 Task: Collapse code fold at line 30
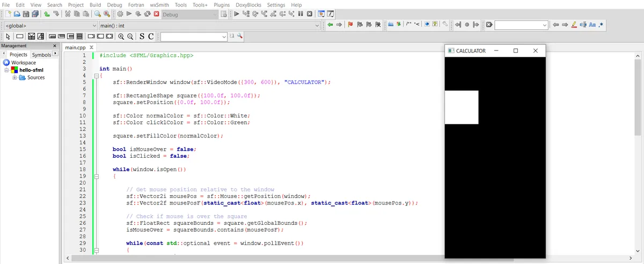point(97,250)
